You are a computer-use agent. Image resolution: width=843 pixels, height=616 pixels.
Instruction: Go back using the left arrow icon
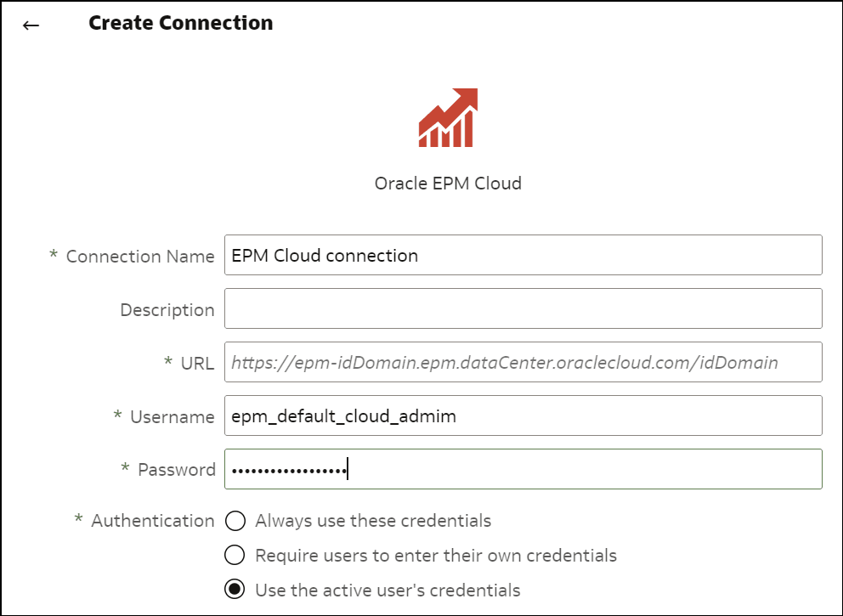point(31,25)
